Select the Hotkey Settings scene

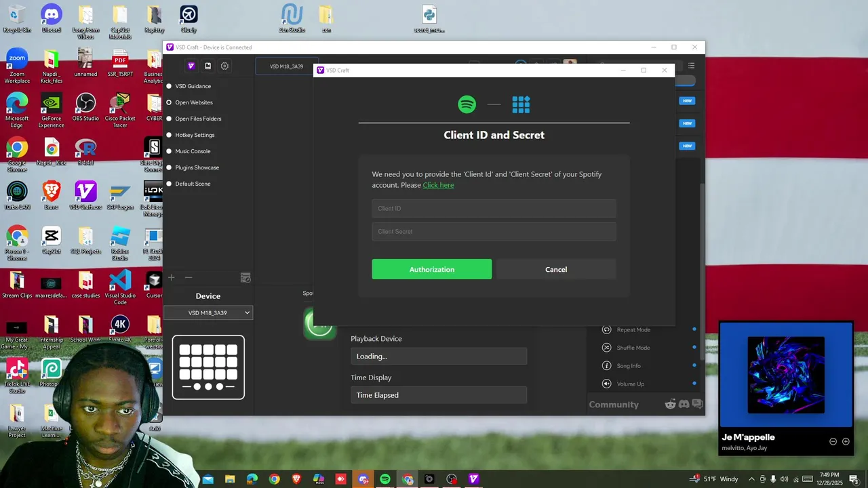pyautogui.click(x=195, y=135)
